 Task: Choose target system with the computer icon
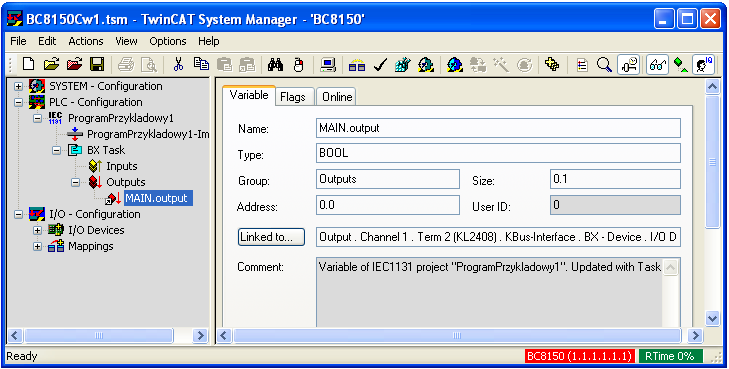click(328, 64)
